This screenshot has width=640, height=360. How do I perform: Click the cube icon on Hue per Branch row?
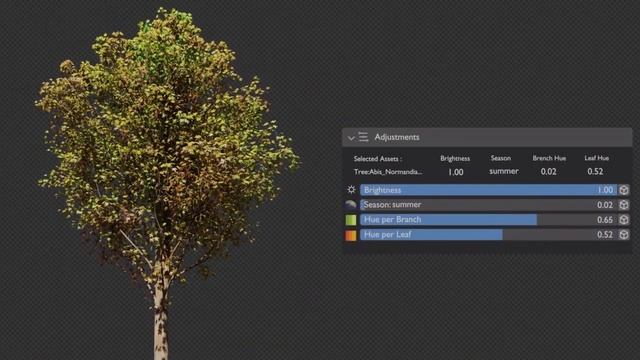[624, 220]
